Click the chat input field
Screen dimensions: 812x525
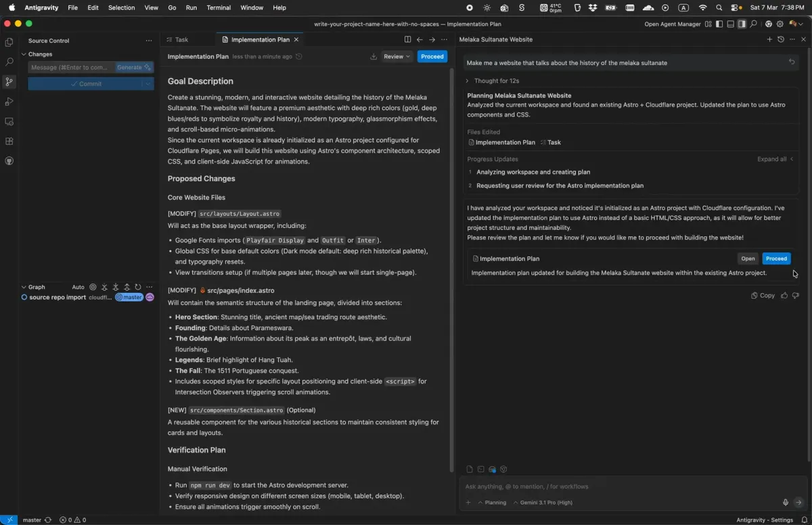(x=633, y=486)
